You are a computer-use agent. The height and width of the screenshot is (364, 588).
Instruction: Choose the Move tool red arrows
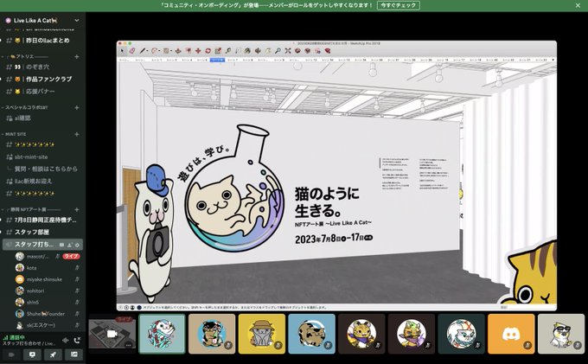tap(198, 51)
